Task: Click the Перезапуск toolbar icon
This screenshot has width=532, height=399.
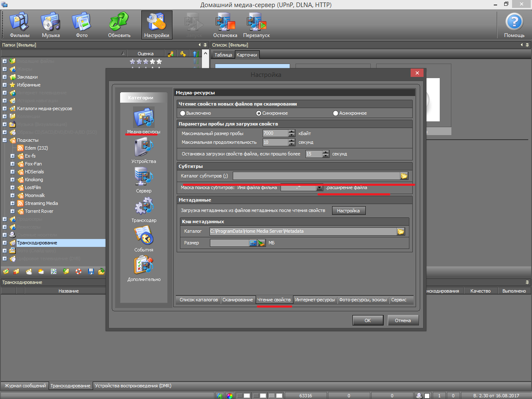Action: (x=256, y=25)
